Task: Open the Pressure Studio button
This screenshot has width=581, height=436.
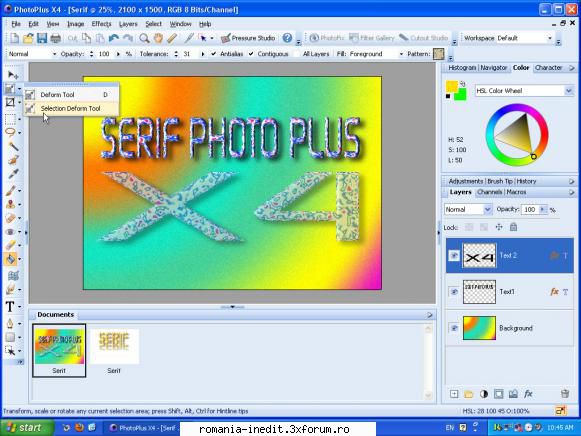Action: point(248,38)
